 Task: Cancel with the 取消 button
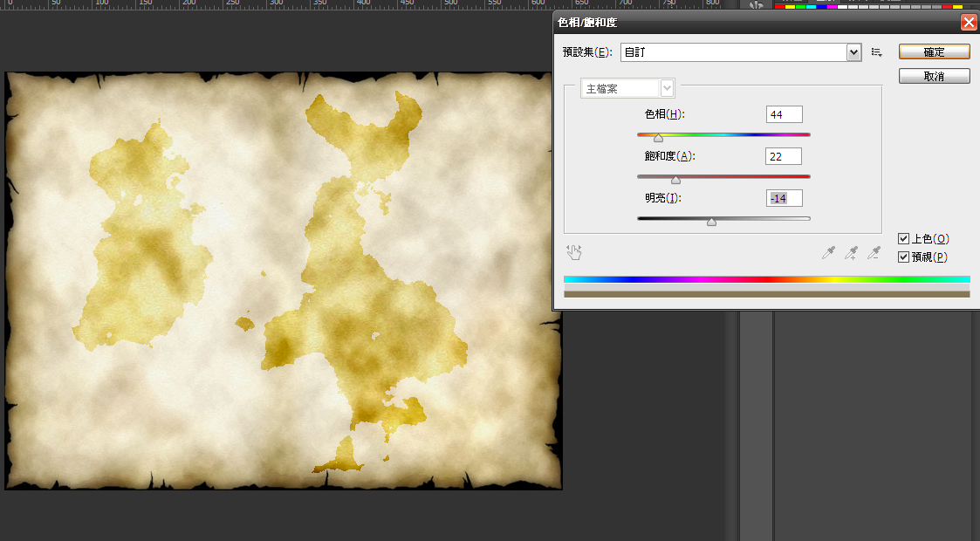[935, 76]
